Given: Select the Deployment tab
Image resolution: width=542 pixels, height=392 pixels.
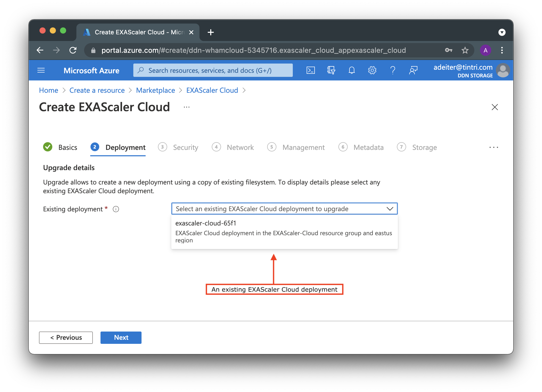Looking at the screenshot, I should click(x=118, y=147).
